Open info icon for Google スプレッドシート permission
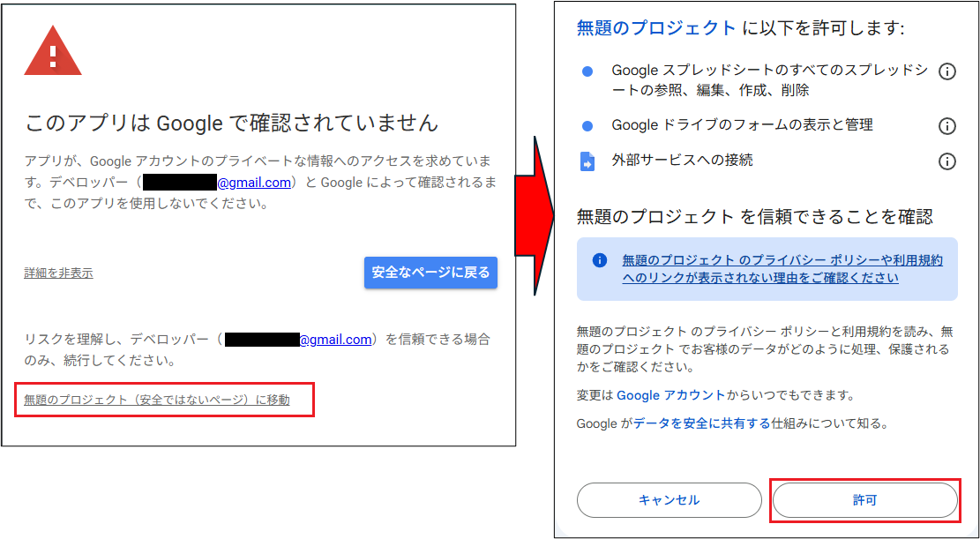The width and height of the screenshot is (980, 539). pyautogui.click(x=946, y=71)
